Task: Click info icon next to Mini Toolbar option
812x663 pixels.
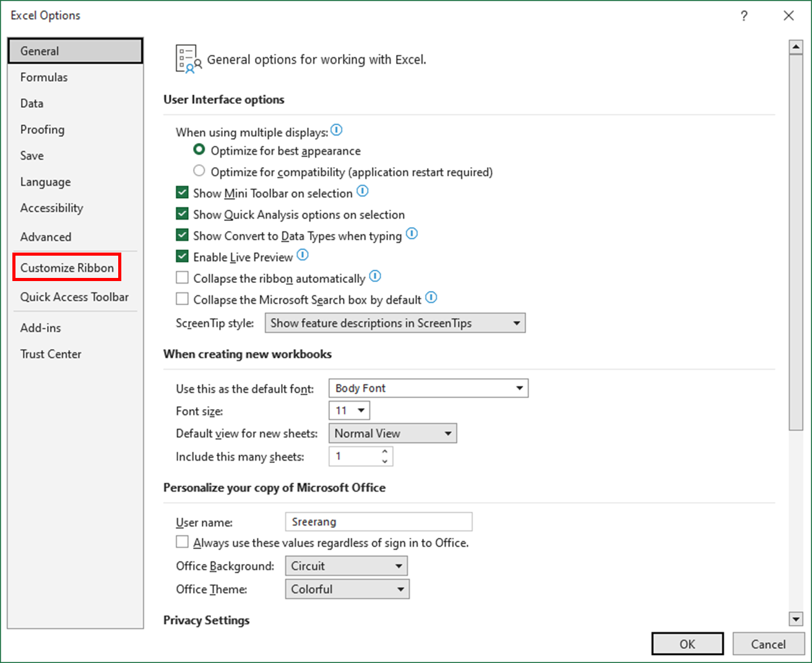Action: point(363,191)
